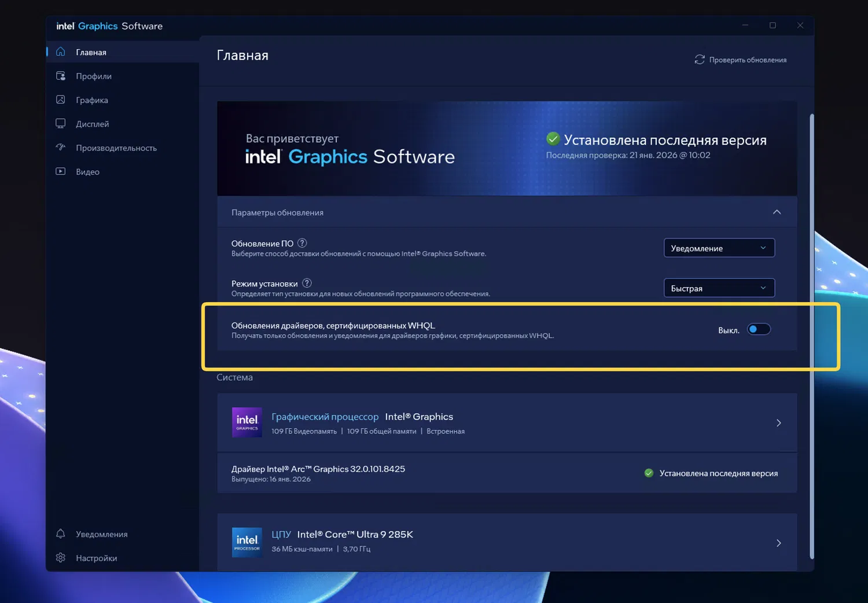Click the 3,70 ГГц frequency text
This screenshot has height=603, width=868.
click(356, 549)
